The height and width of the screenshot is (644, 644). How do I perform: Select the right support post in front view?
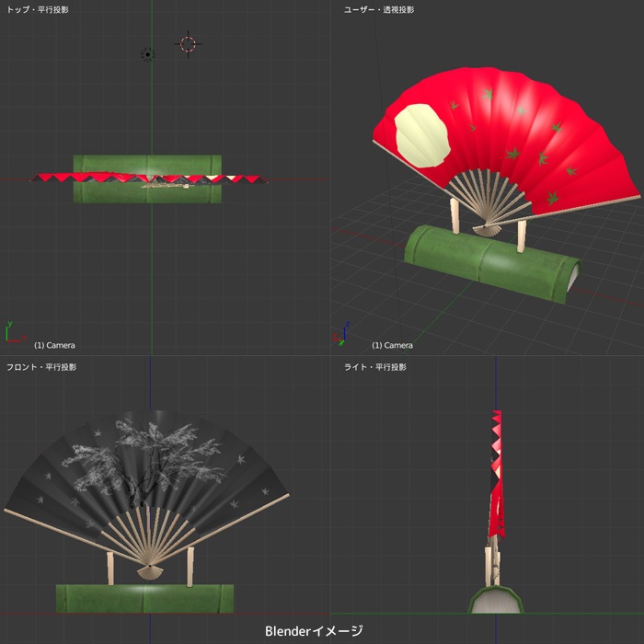(190, 567)
